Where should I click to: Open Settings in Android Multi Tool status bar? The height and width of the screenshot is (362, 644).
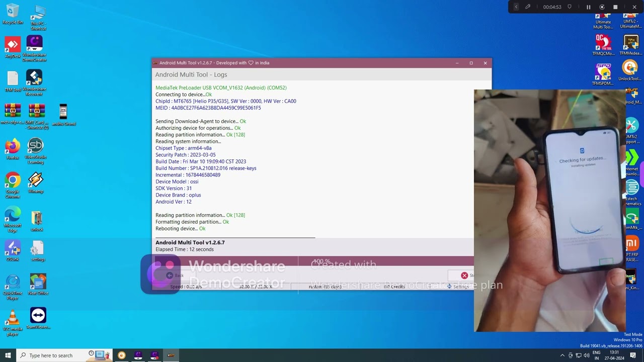click(458, 287)
